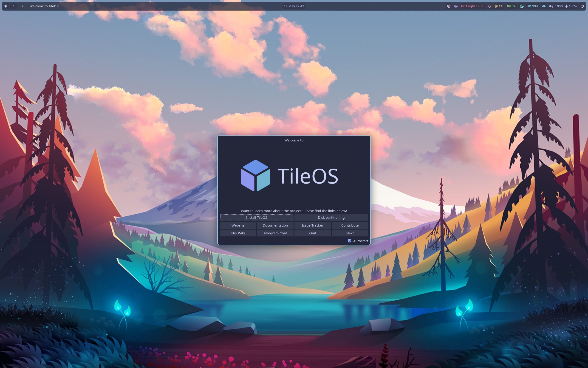588x368 pixels.
Task: Click the clock showing 19 May 22:42
Action: pyautogui.click(x=294, y=6)
